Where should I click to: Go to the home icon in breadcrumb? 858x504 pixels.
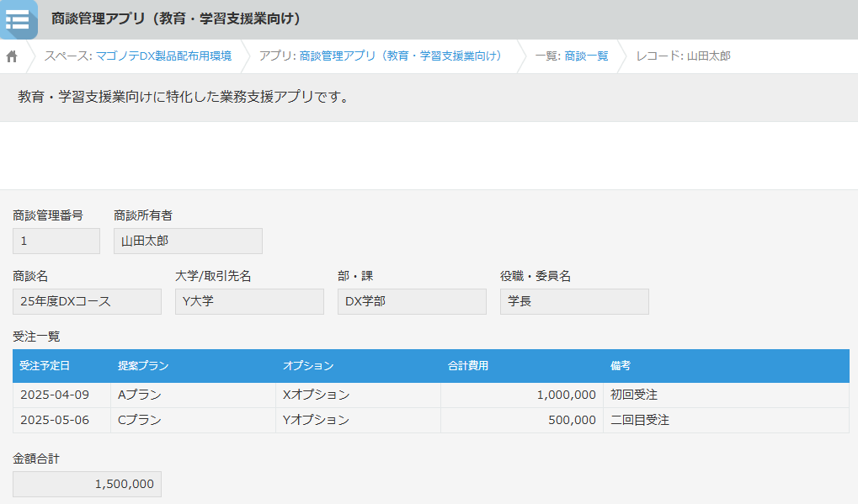12,56
